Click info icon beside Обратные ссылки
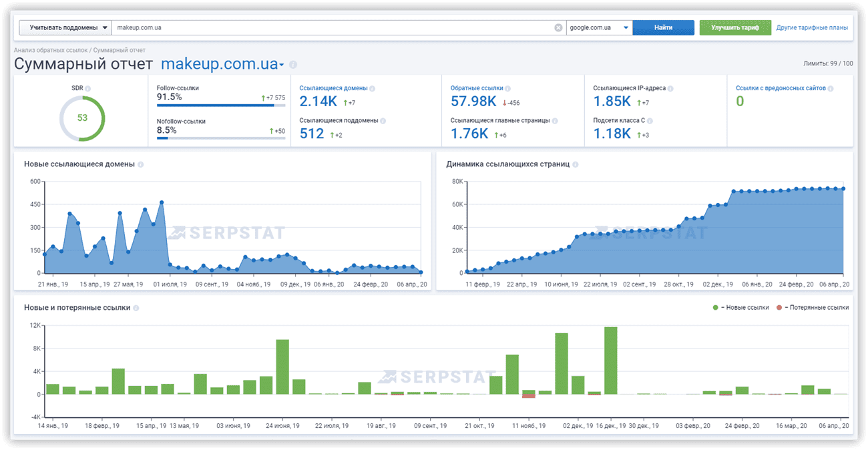Image resolution: width=868 pixels, height=450 pixels. click(509, 88)
